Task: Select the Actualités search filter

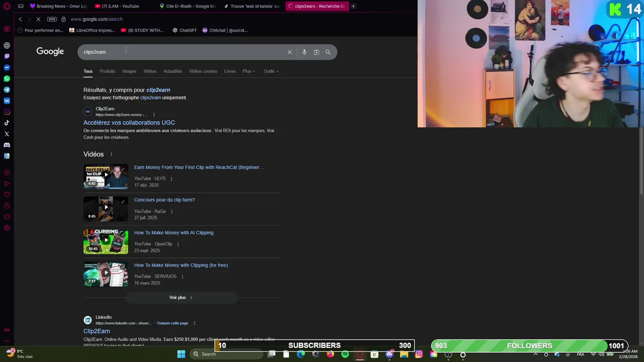Action: point(173,71)
